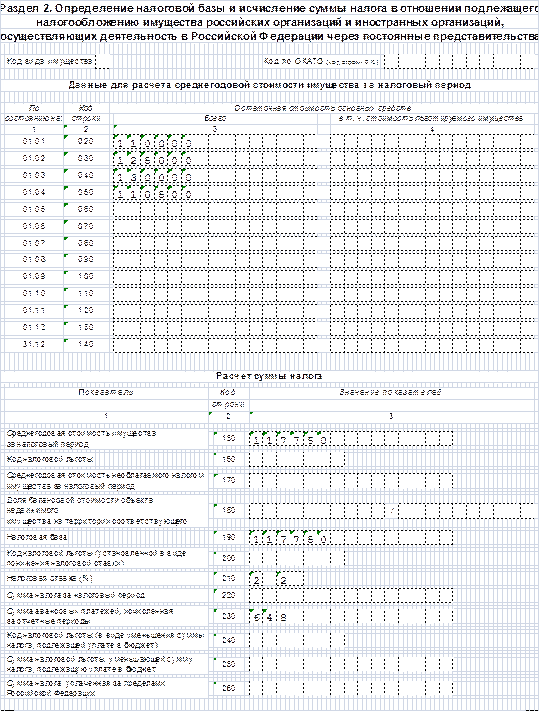Click the Код вида имущества input box
Screen dimensions: 540x712
102,61
